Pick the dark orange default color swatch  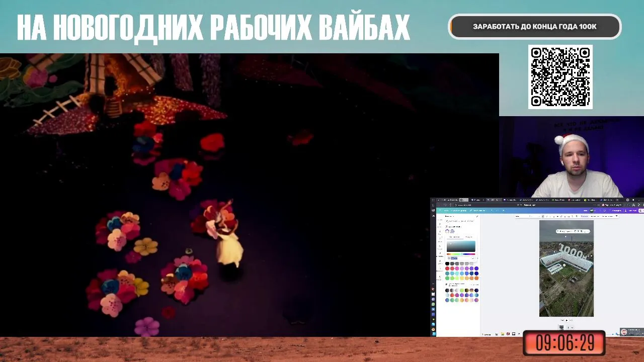[476, 278]
